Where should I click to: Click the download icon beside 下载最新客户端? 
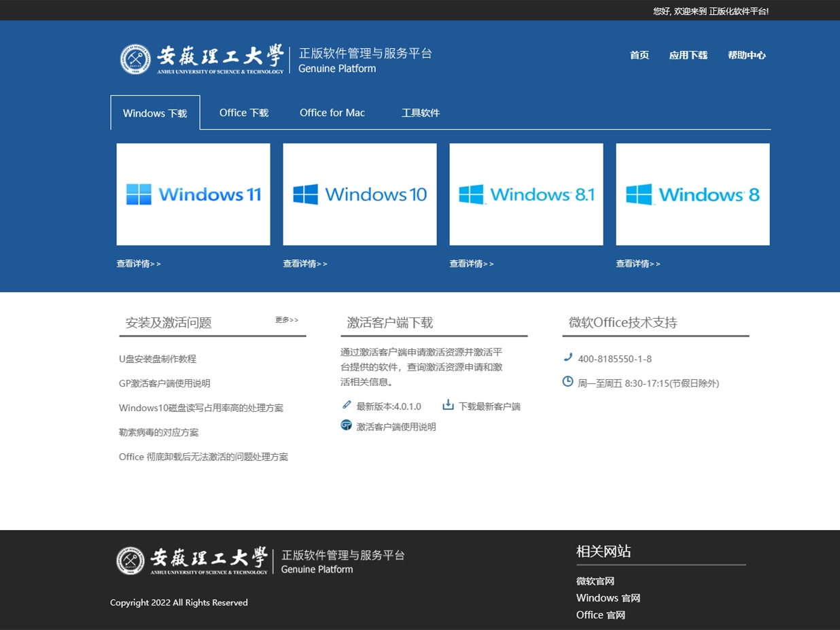[448, 405]
